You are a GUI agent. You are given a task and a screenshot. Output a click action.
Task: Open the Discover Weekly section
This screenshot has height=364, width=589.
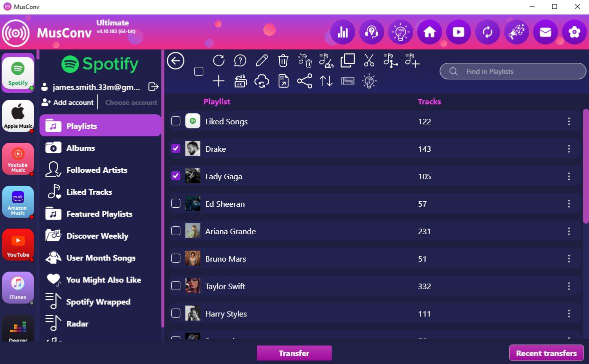point(100,236)
